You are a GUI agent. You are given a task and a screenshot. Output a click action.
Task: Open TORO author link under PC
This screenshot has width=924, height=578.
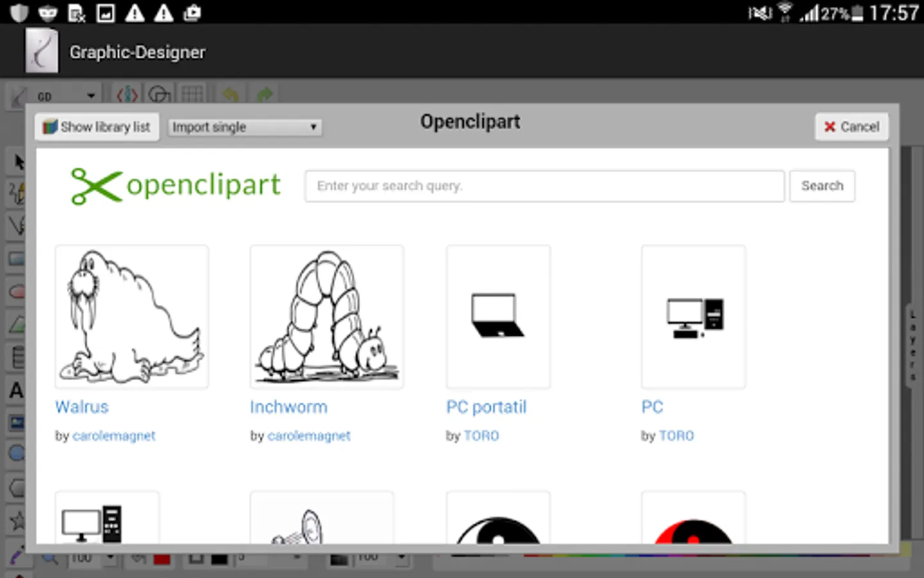tap(676, 436)
